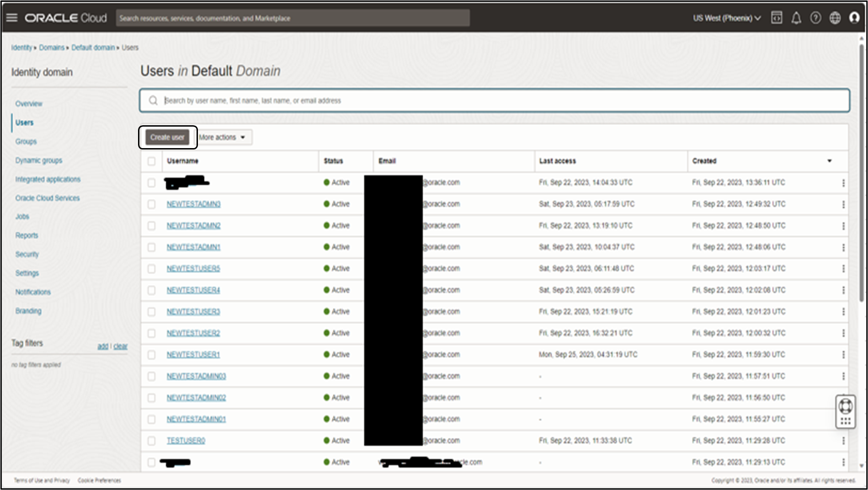Open Dynamic groups section
This screenshot has width=868, height=490.
[39, 160]
